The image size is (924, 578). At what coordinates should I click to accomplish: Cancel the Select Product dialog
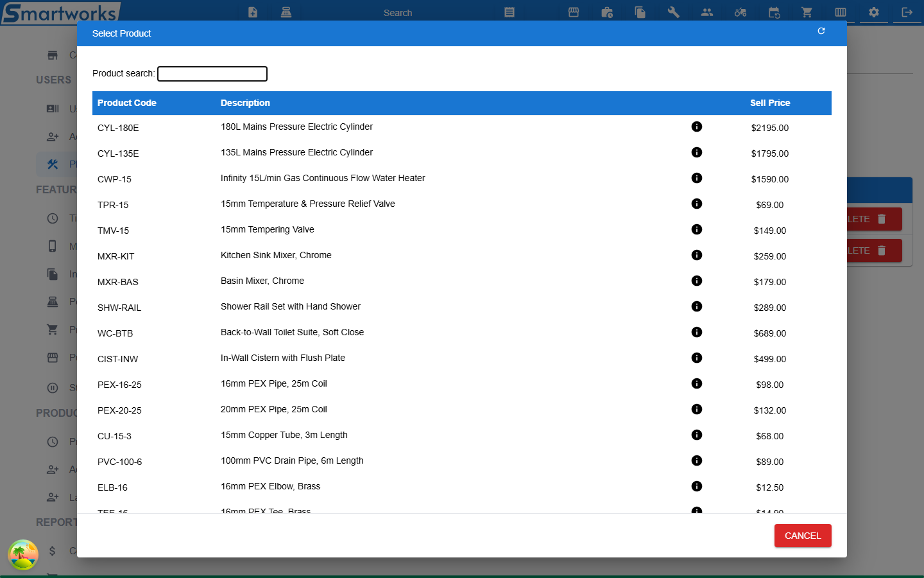click(803, 536)
